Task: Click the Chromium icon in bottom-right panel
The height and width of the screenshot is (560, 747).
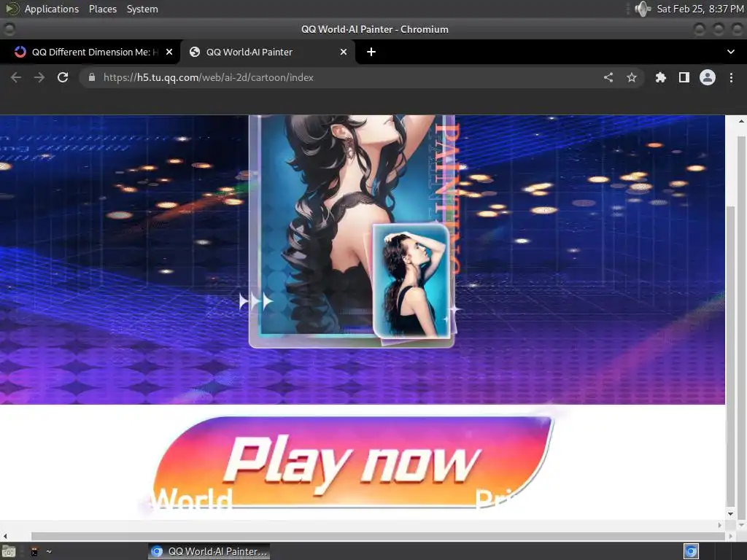Action: [691, 551]
